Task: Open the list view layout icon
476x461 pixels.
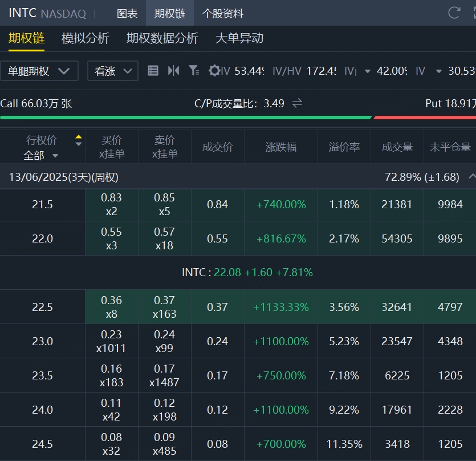Action: 153,71
